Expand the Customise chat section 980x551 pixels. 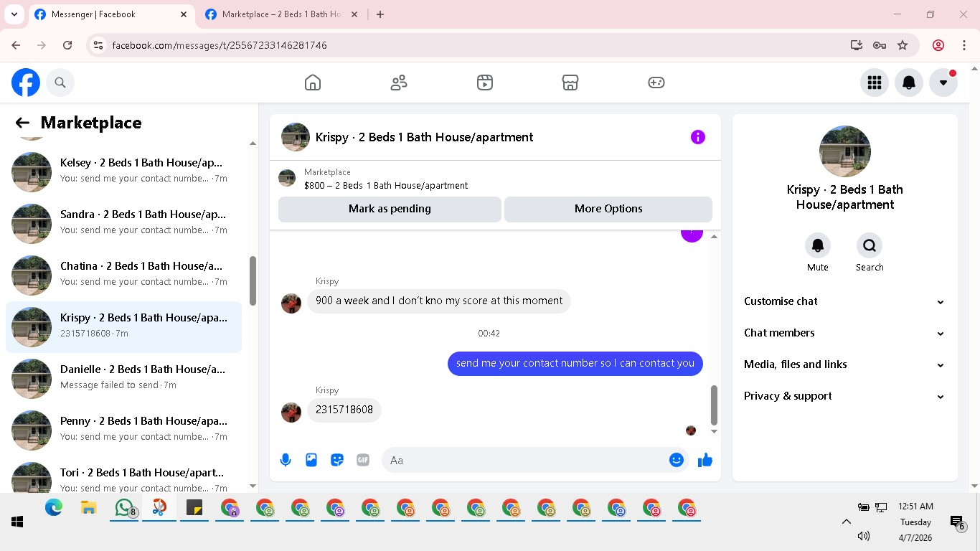pyautogui.click(x=844, y=301)
